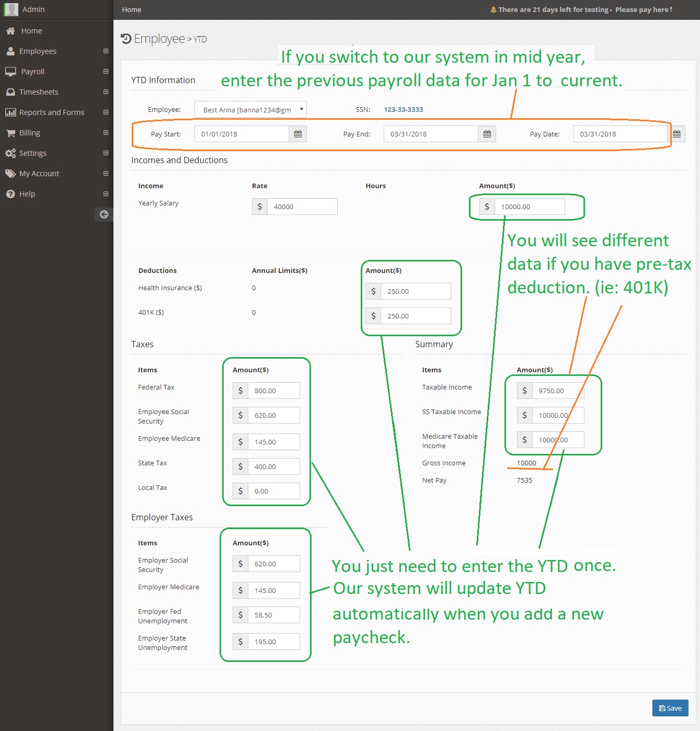Screen dimensions: 700x731
Task: Click Employee Social Security amount field
Action: 274,415
